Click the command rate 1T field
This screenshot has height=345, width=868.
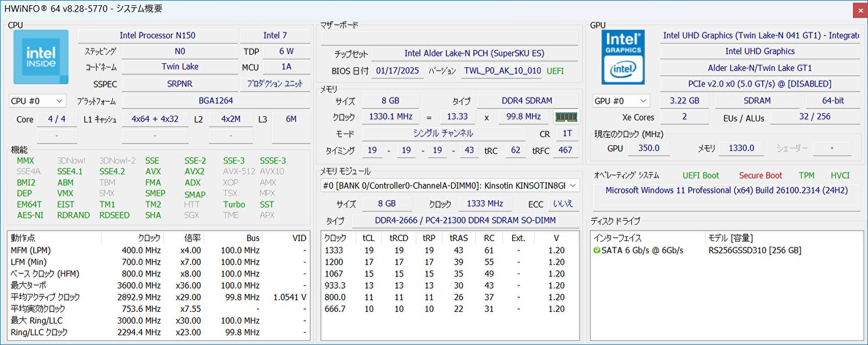567,134
